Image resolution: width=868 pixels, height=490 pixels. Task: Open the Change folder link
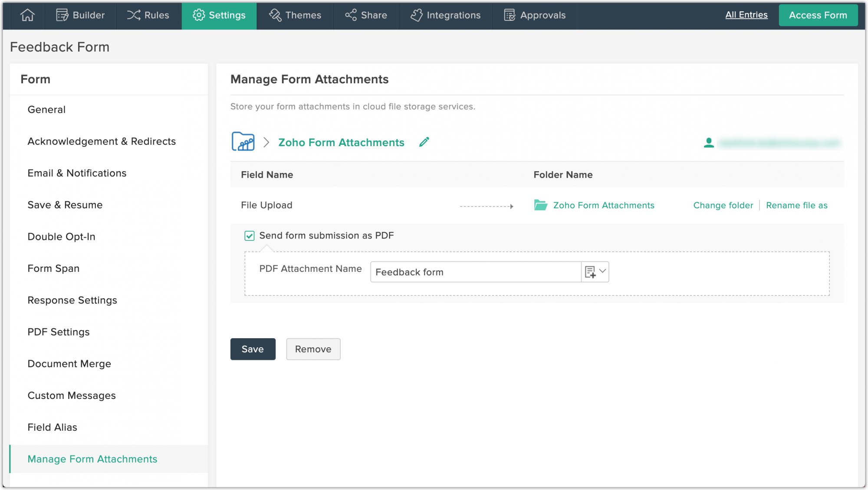pos(723,205)
